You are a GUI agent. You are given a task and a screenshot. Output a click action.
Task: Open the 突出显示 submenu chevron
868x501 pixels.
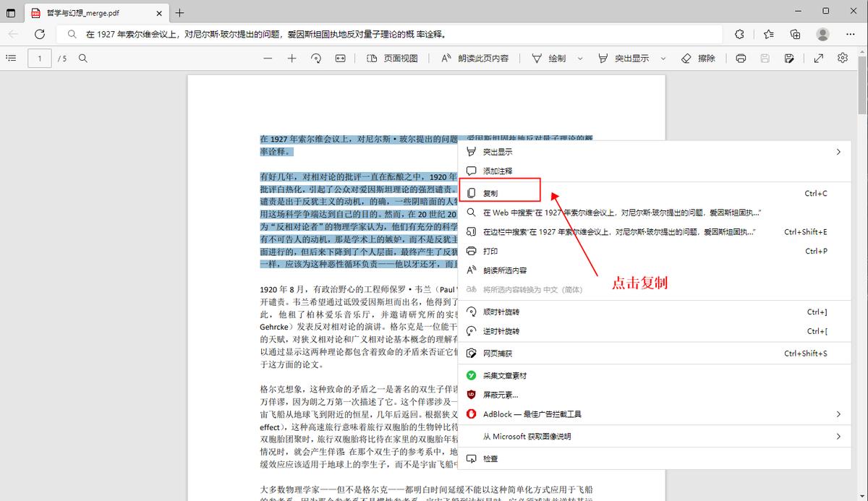click(x=838, y=152)
